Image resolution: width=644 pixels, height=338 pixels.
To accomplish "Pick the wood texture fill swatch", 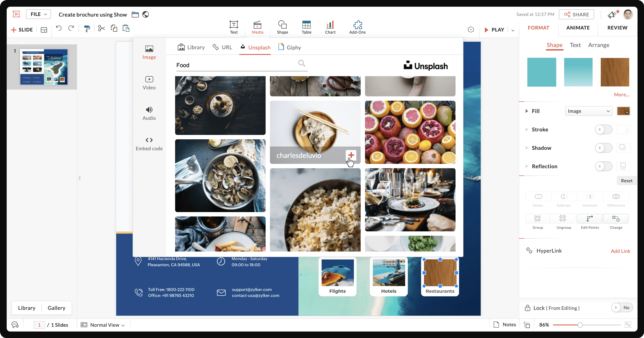I will pyautogui.click(x=615, y=72).
